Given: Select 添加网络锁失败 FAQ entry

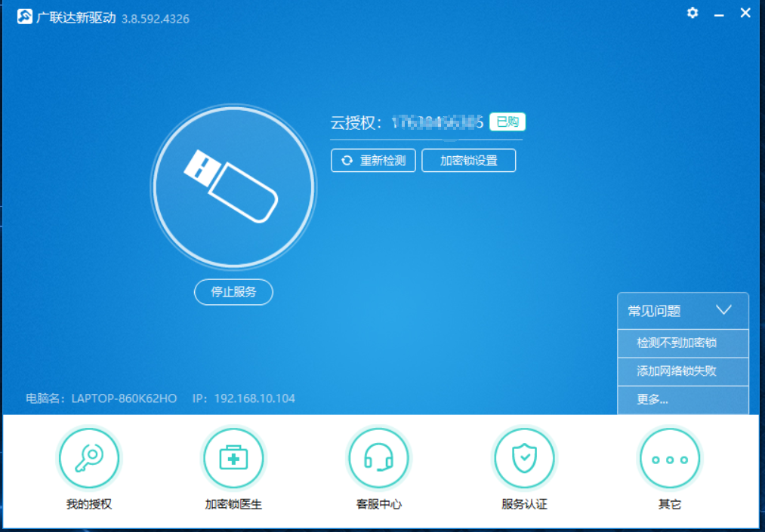Looking at the screenshot, I should click(683, 371).
